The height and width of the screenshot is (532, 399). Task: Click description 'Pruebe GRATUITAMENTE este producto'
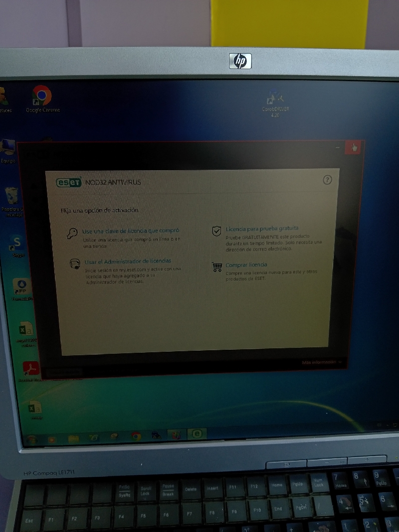[x=268, y=237]
